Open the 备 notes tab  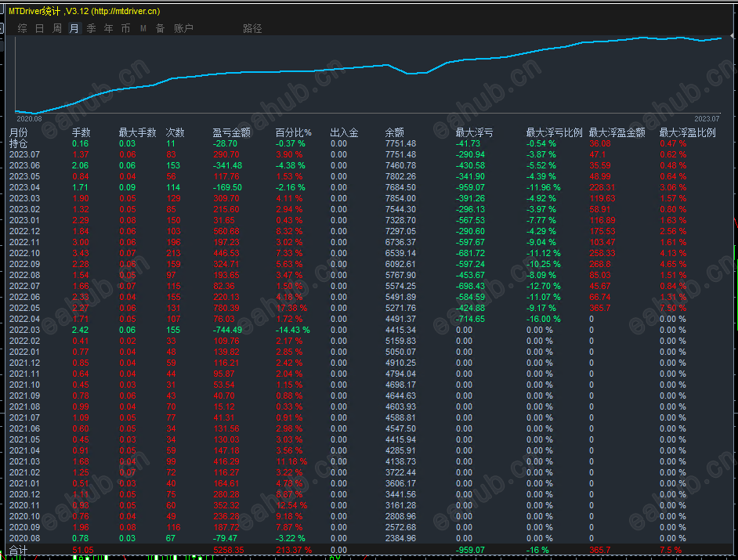click(x=160, y=28)
